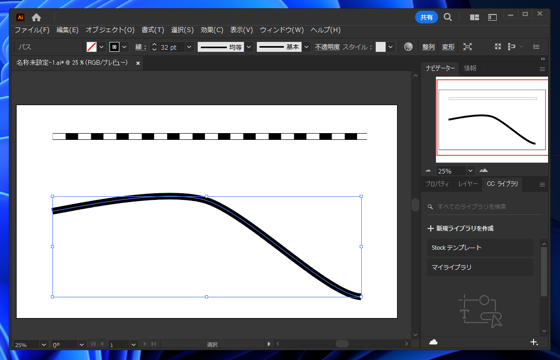
Task: Open the 表示(V) menu
Action: click(241, 30)
